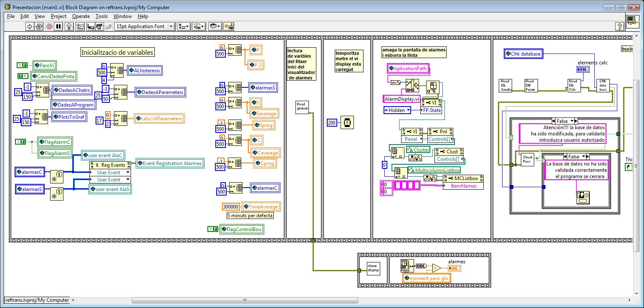The image size is (644, 308).
Task: Open the Operate menu
Action: tap(81, 16)
